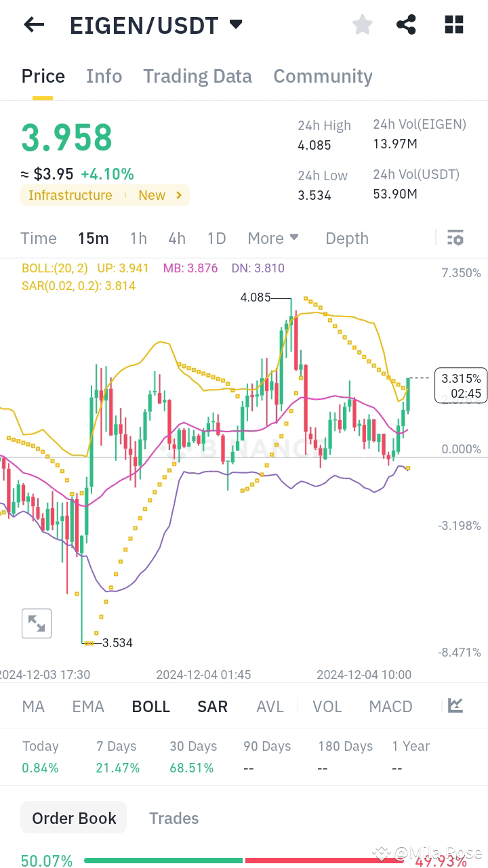
Task: Open the chart settings icon beside Depth
Action: (x=455, y=238)
